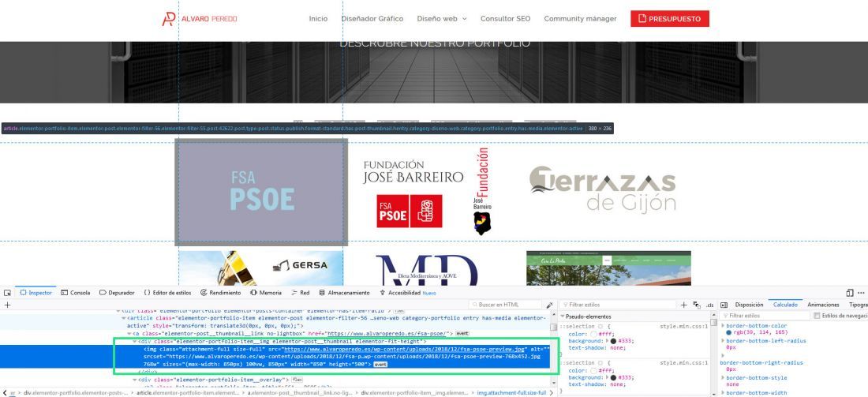This screenshot has width=868, height=397.
Task: Switch to the Depurador tab
Action: [117, 293]
